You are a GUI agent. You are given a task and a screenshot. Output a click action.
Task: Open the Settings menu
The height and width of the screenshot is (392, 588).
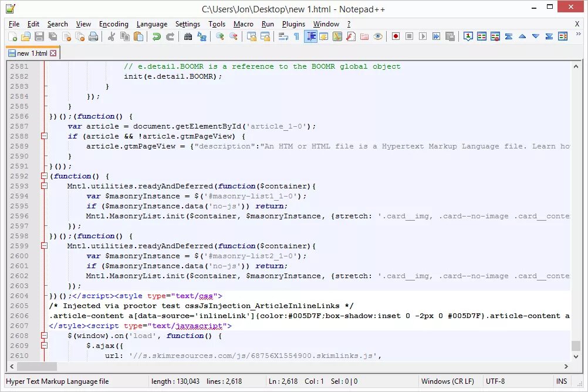[x=188, y=24]
